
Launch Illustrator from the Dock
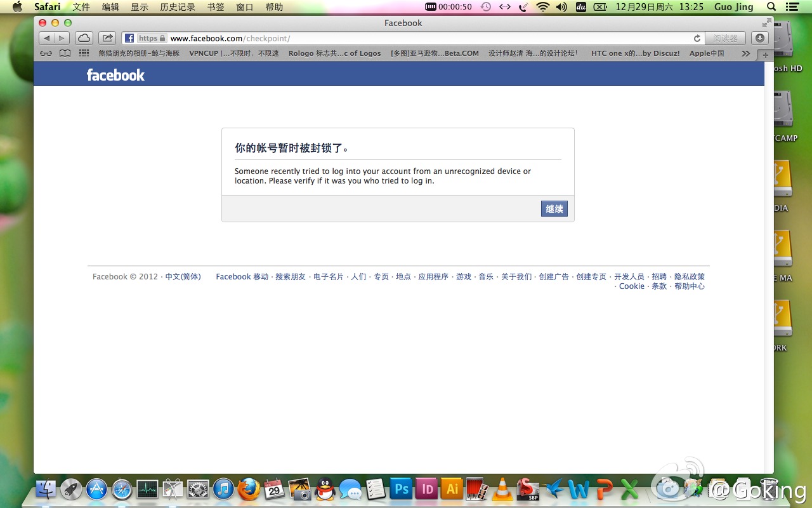pyautogui.click(x=452, y=489)
